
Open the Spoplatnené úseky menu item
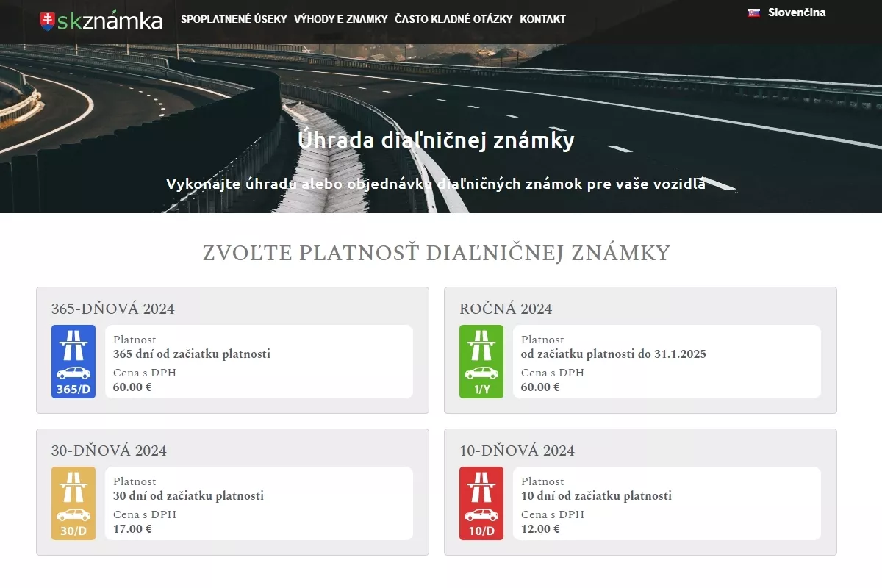pos(234,19)
